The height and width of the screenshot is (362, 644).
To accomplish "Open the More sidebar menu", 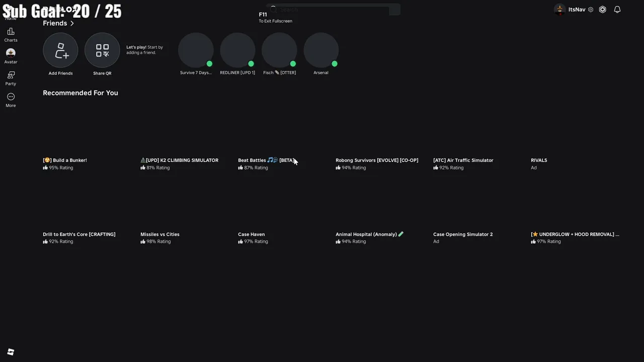I will (11, 97).
